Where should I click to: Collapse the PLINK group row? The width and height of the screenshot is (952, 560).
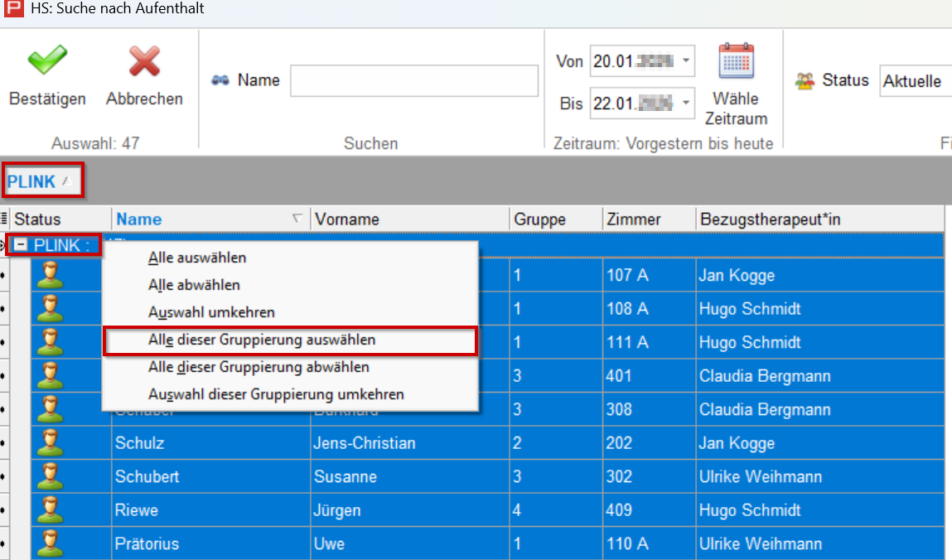click(22, 245)
